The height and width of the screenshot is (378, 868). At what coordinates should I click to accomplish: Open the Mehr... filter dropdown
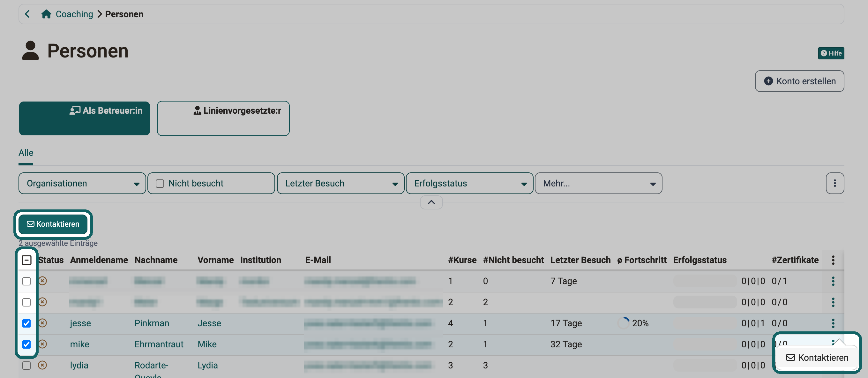click(598, 184)
